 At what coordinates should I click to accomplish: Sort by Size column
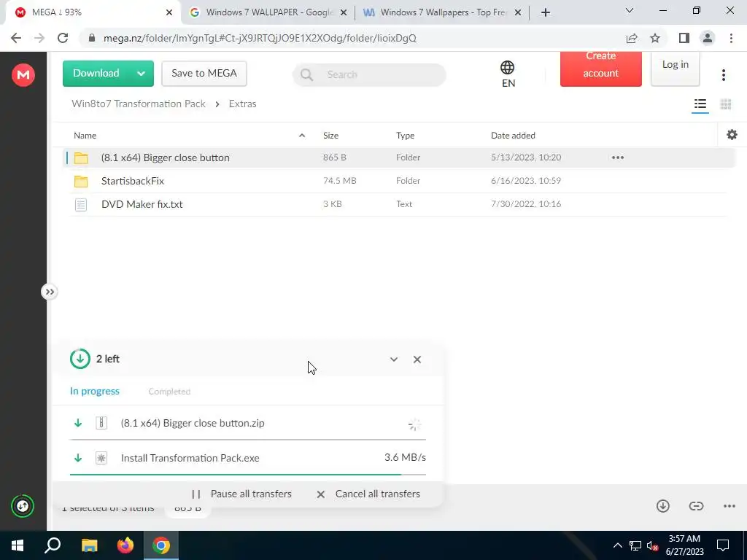[330, 136]
